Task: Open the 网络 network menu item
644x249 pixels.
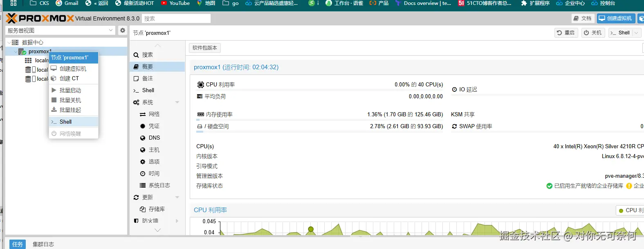Action: pyautogui.click(x=157, y=114)
